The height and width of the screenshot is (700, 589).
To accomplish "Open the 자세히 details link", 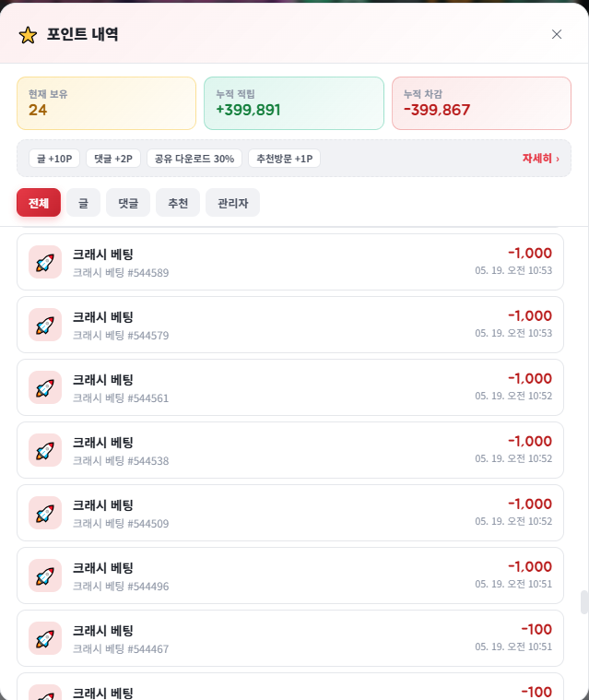I will click(541, 159).
